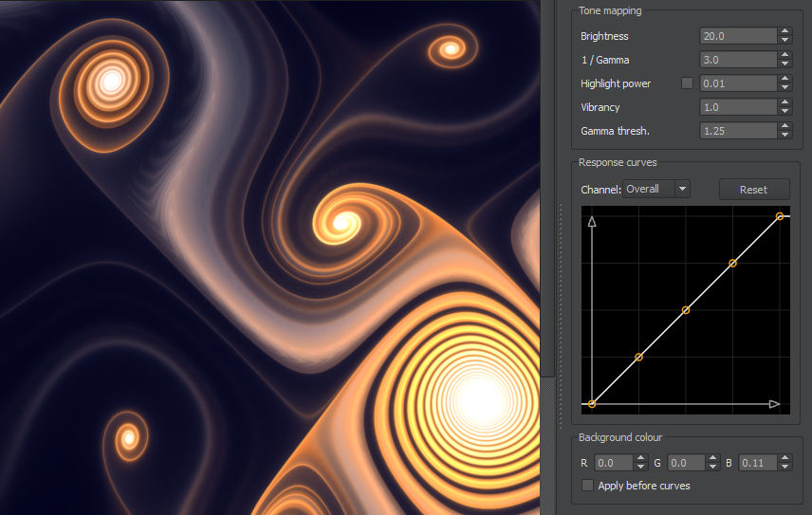
Task: Click the Brightness value field
Action: click(x=738, y=36)
